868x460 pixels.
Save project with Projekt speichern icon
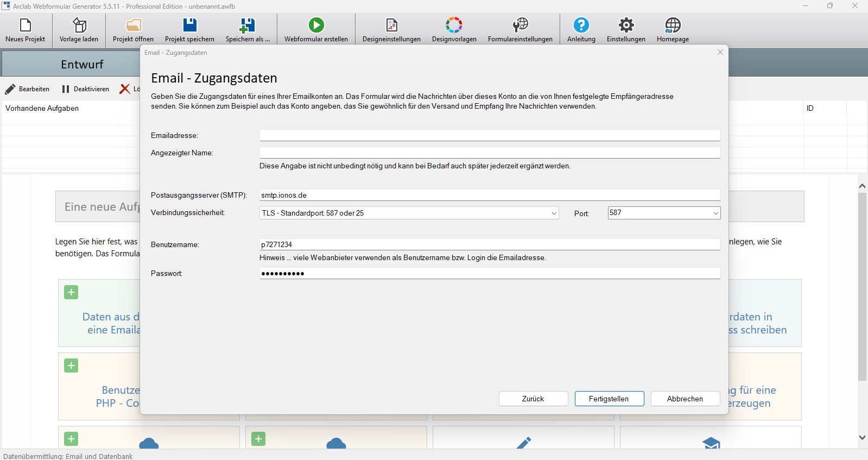click(x=189, y=26)
